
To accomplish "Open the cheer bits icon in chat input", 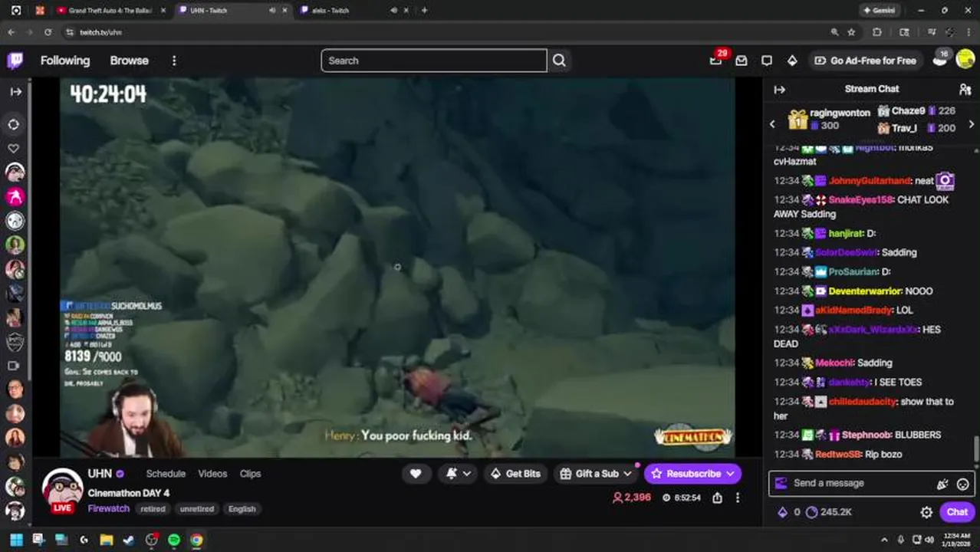I will (942, 484).
